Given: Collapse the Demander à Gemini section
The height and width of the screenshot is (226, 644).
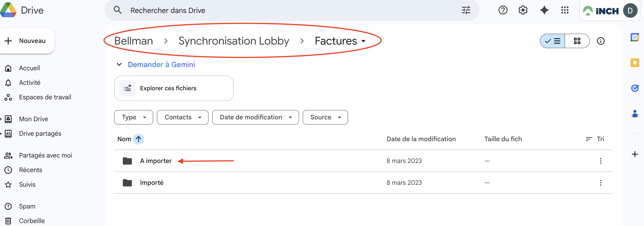Looking at the screenshot, I should pos(119,65).
